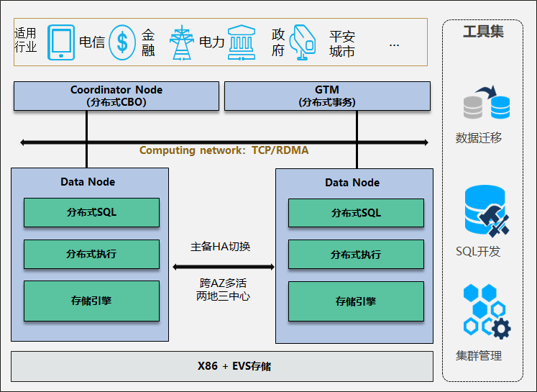Click the 集群管理 label
Screen dimensions: 537x392
point(479,356)
